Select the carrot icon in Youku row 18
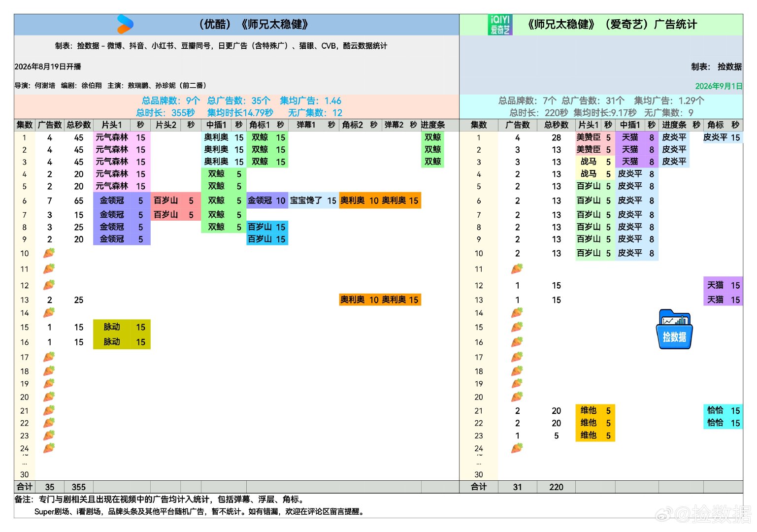The height and width of the screenshot is (532, 757). click(x=49, y=371)
